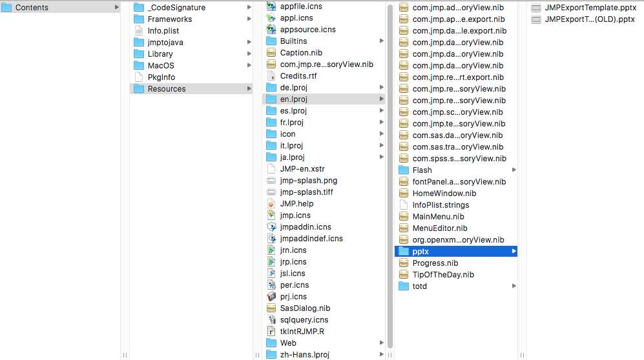Click the HomeWindow.nib file icon
The image size is (644, 360).
pyautogui.click(x=404, y=193)
